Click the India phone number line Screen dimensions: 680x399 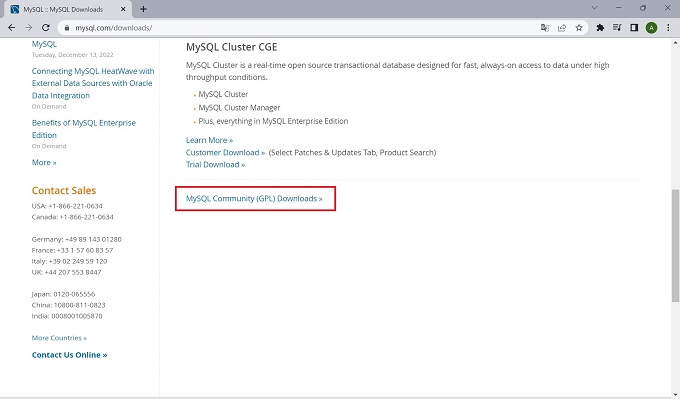click(x=67, y=316)
